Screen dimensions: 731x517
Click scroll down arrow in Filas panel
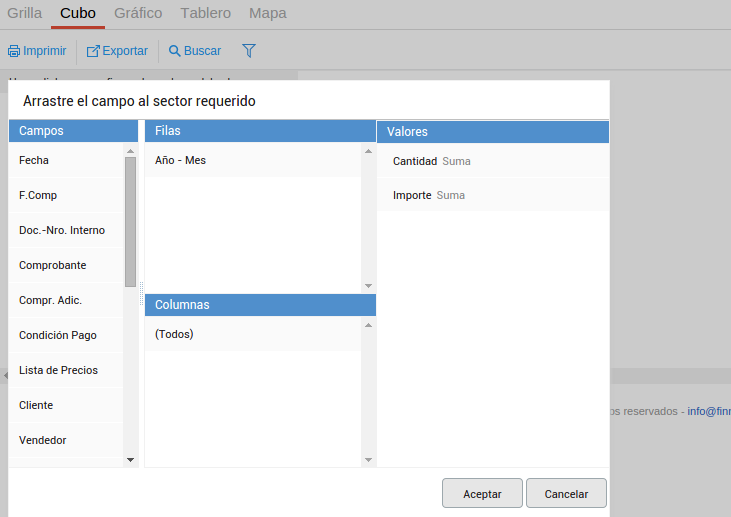[x=368, y=286]
